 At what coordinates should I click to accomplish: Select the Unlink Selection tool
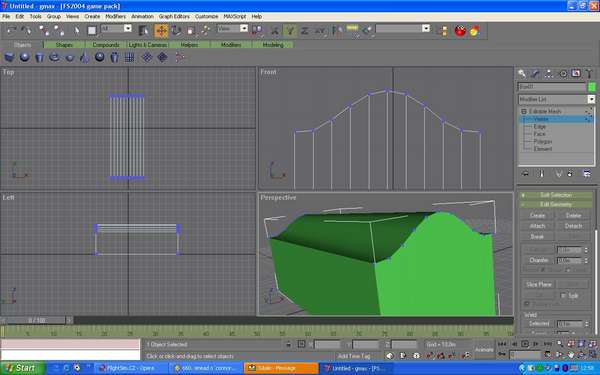click(x=59, y=30)
